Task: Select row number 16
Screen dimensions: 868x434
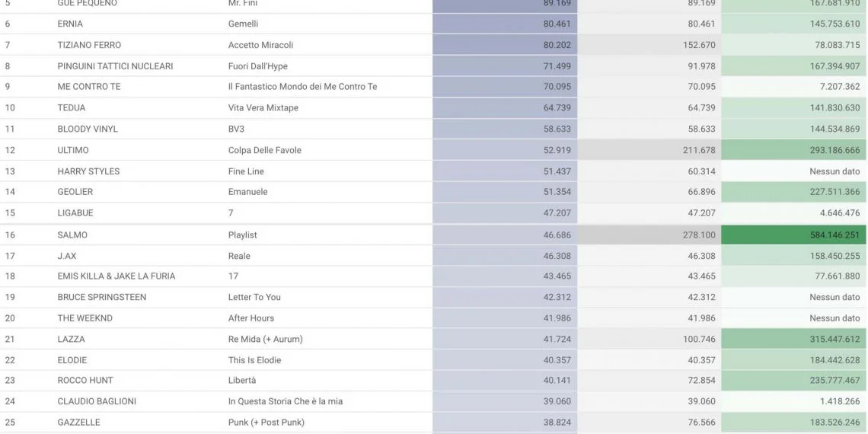Action: point(10,235)
